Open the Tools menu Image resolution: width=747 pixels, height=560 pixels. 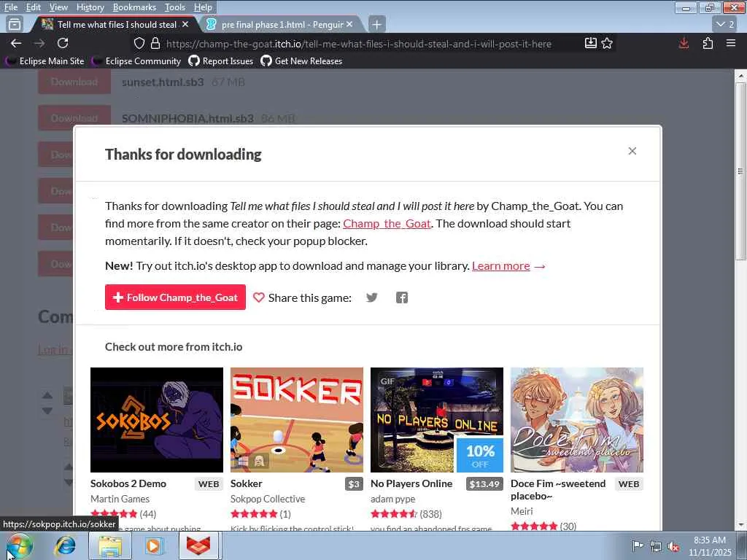pos(175,7)
